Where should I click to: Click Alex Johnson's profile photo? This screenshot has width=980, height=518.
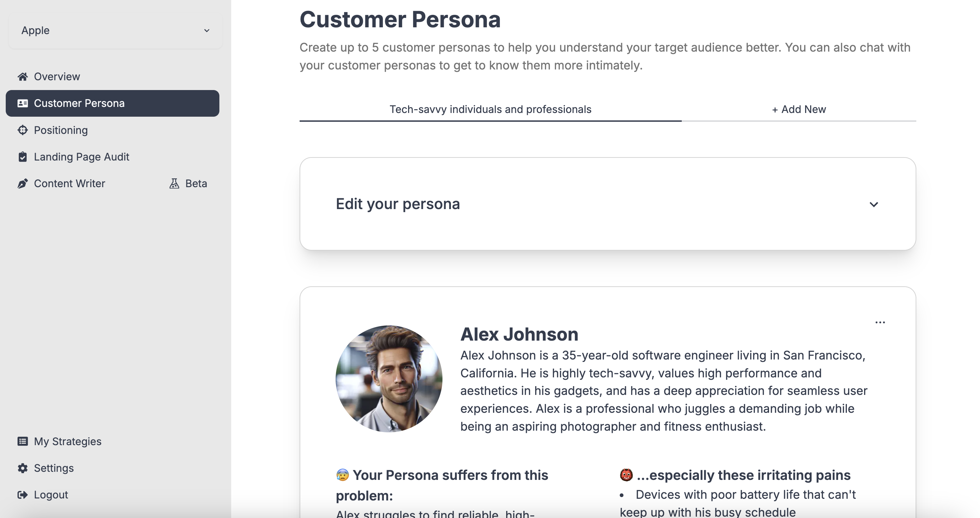pos(389,378)
